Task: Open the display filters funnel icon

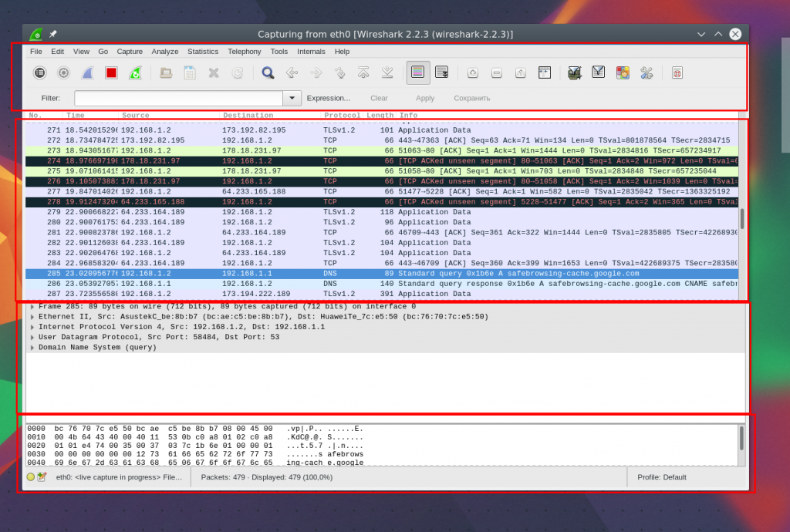Action: click(x=599, y=73)
